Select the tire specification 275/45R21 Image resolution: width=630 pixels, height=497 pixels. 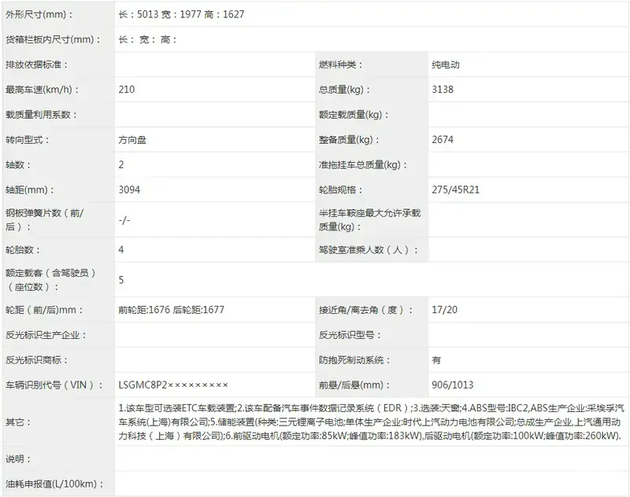[x=456, y=189]
